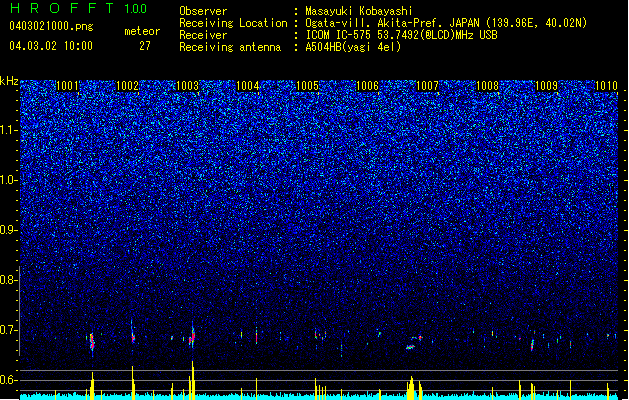Select observer name Masayuki Kobayashi
The image size is (629, 400).
coord(359,11)
